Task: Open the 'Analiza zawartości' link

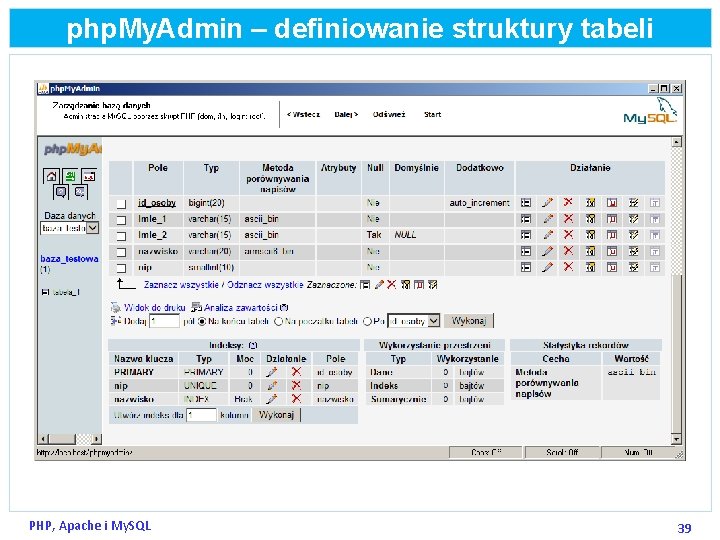Action: (x=240, y=308)
